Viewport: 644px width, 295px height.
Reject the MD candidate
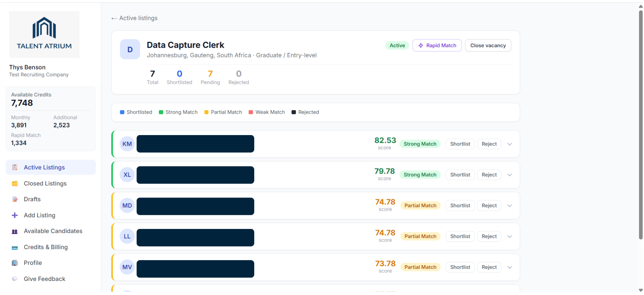pyautogui.click(x=489, y=205)
